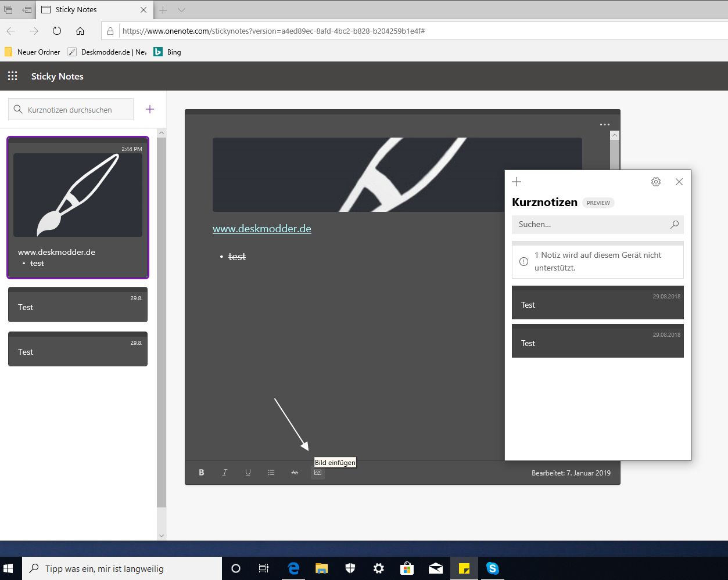The height and width of the screenshot is (580, 728).
Task: Open Microsoft Store from the taskbar
Action: (x=407, y=568)
